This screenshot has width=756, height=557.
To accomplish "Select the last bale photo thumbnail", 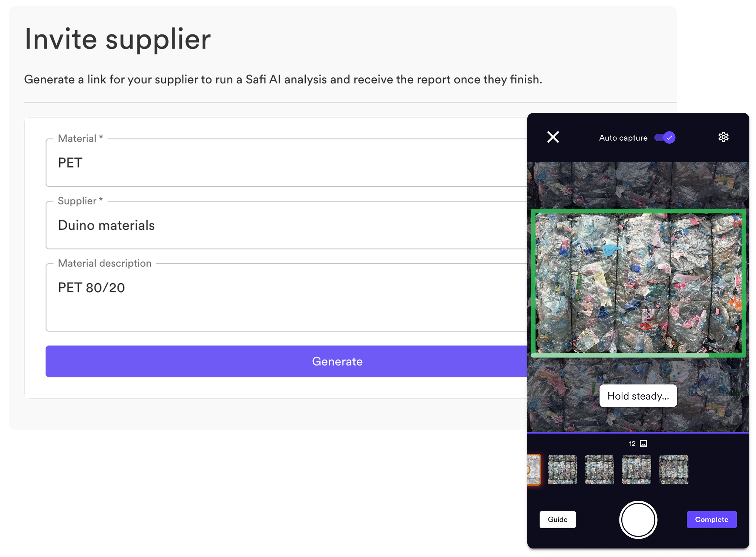I will (674, 470).
